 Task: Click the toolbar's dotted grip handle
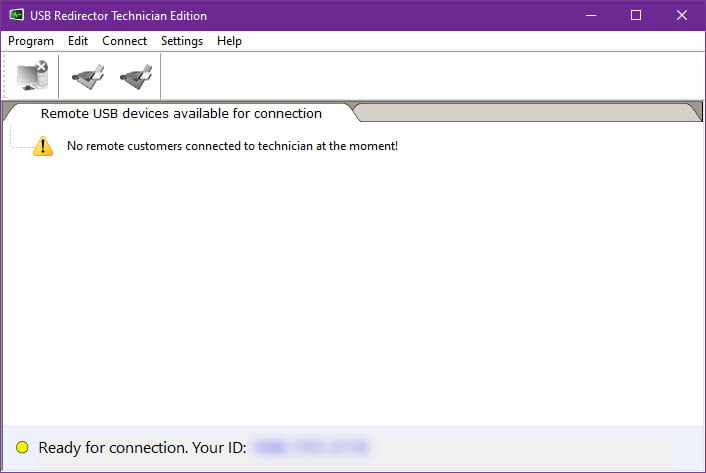pyautogui.click(x=5, y=76)
